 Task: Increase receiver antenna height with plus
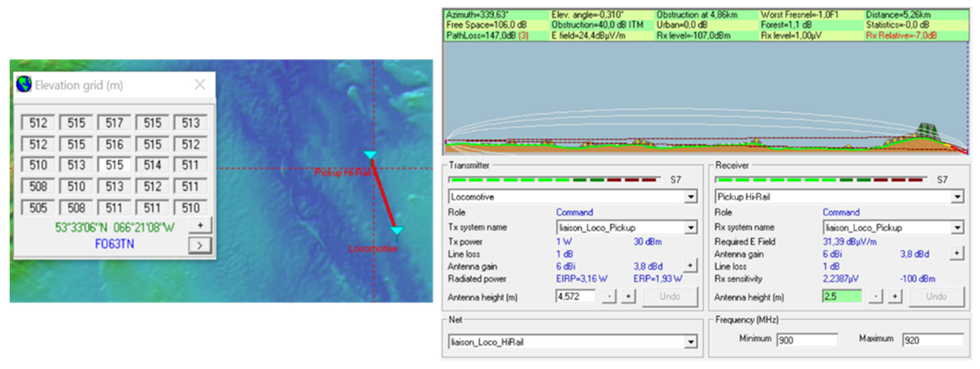coord(895,297)
